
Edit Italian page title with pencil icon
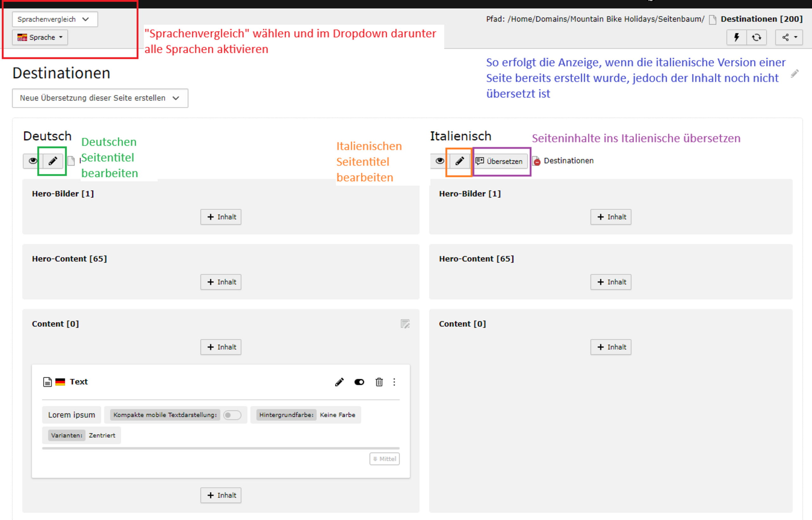coord(460,161)
